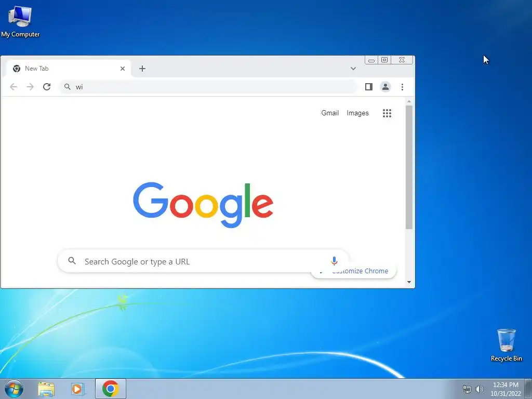This screenshot has width=532, height=399.
Task: Open the volume speaker tray icon
Action: [480, 389]
